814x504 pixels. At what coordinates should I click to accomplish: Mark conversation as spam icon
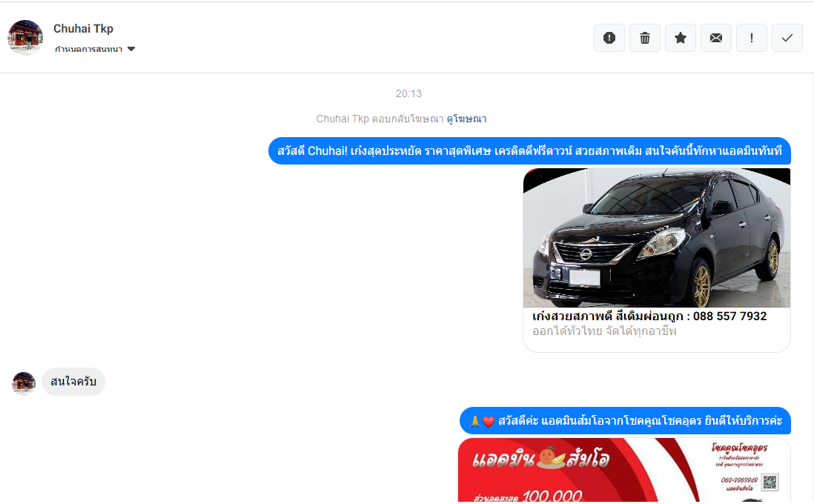(x=609, y=38)
